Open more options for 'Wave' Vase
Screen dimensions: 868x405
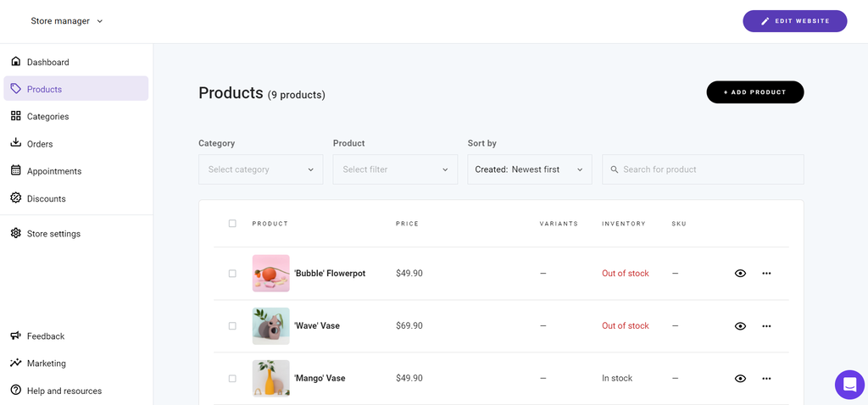pos(766,325)
